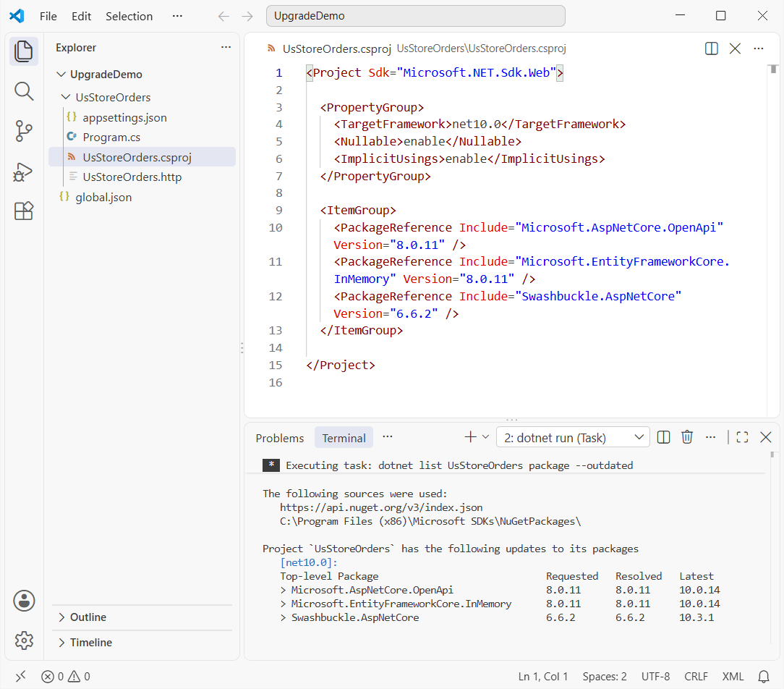Go forward with the right arrow

coord(247,17)
